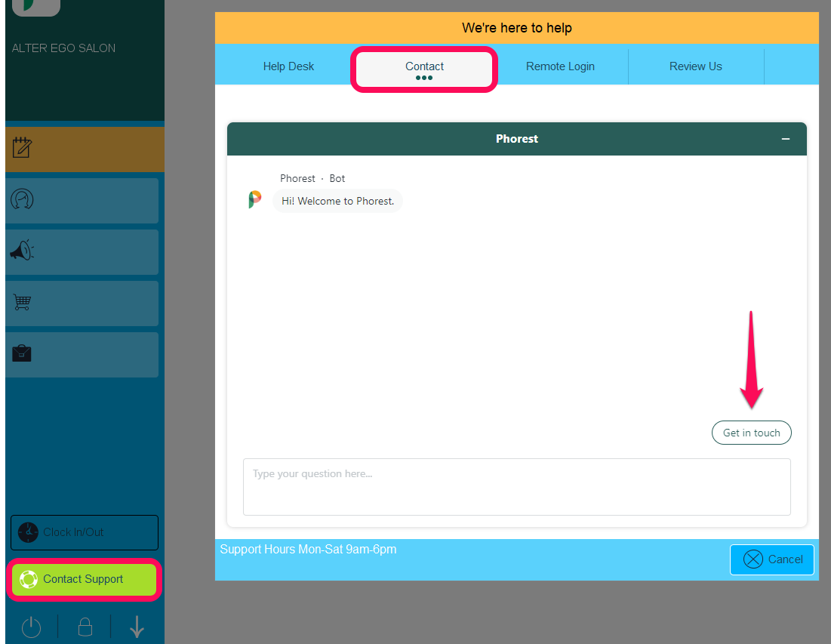Cancel the help dialog
The height and width of the screenshot is (644, 831).
pos(772,559)
